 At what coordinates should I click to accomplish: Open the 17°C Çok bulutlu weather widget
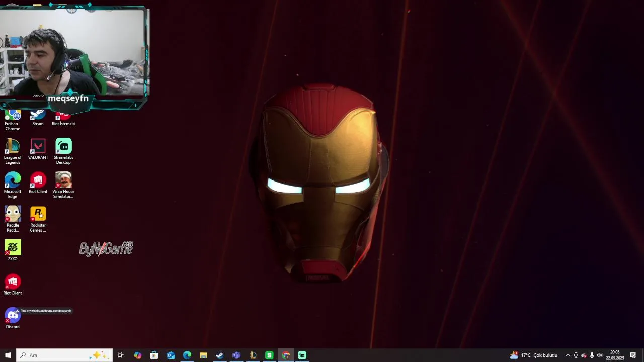(x=534, y=355)
